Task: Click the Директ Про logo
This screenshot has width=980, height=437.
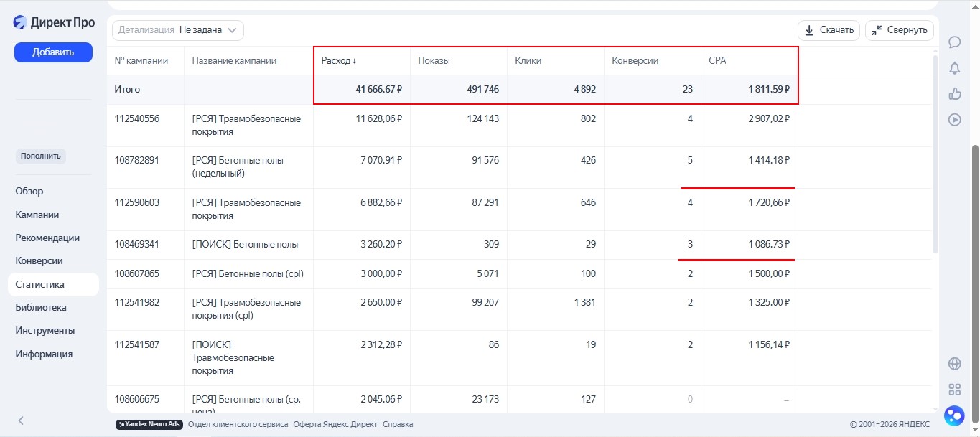Action: (54, 22)
